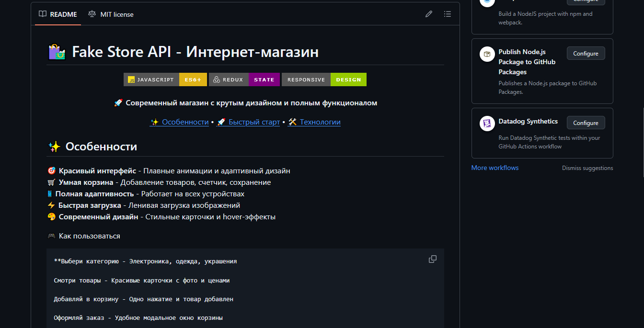Follow the Быстрый старт link
Screen dimensions: 644x328
253,122
